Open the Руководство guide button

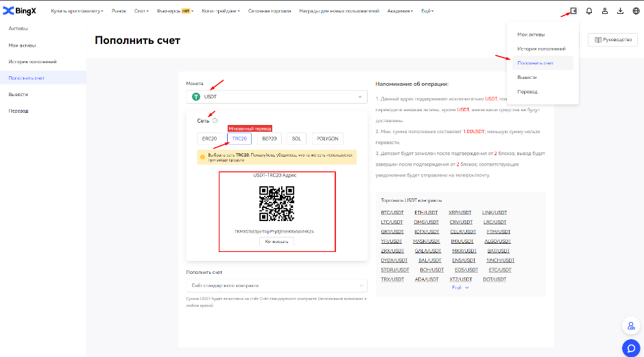click(612, 40)
